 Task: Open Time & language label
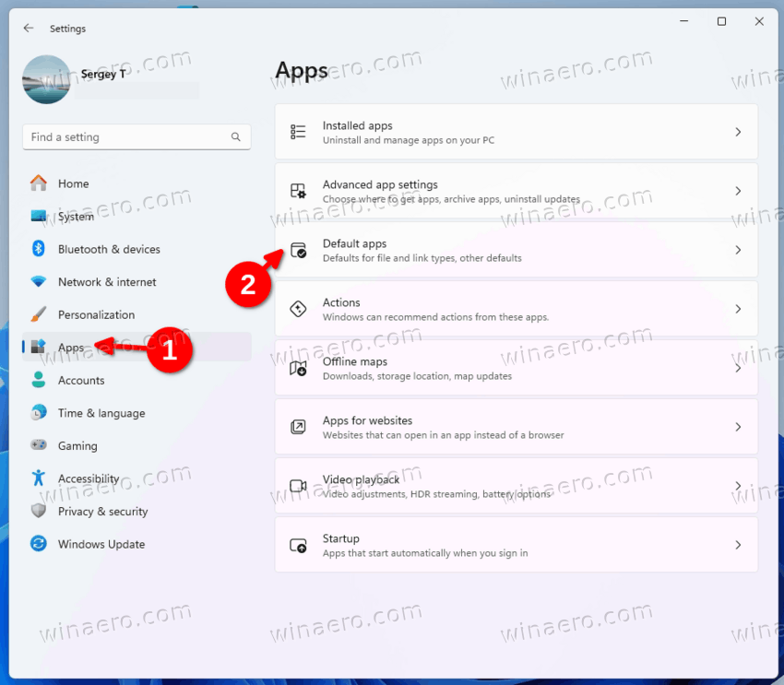coord(101,413)
